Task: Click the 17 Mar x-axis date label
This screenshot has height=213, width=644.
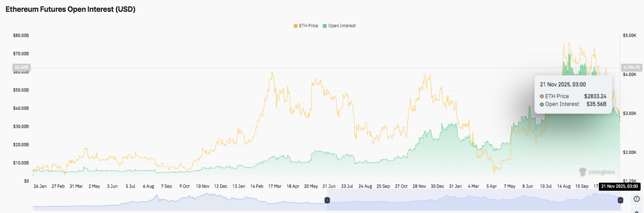Action: (x=273, y=186)
